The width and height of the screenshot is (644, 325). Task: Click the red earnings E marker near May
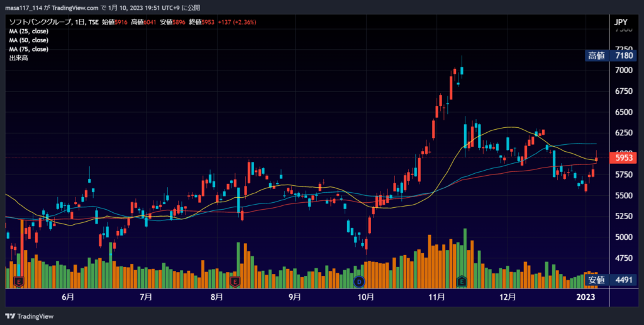[x=18, y=282]
